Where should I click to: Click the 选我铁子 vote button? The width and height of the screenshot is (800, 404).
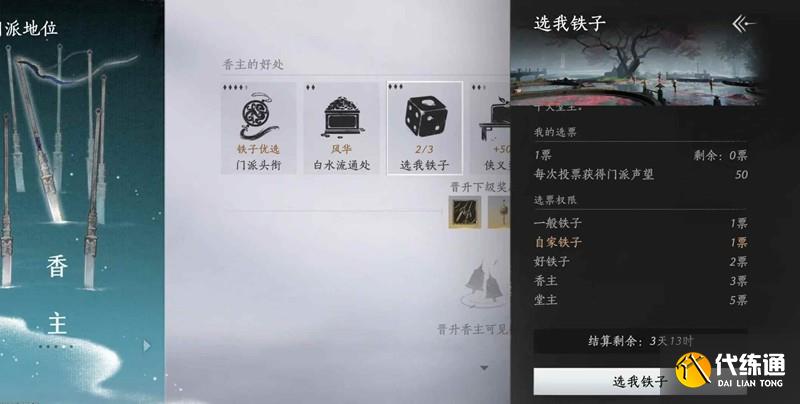pos(640,381)
